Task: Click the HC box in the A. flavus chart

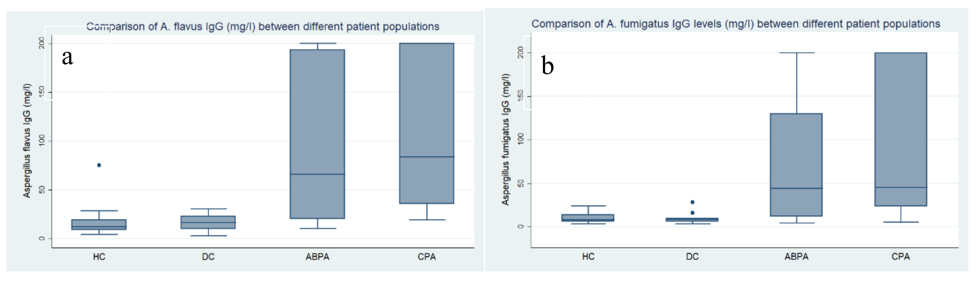Action: pos(99,224)
